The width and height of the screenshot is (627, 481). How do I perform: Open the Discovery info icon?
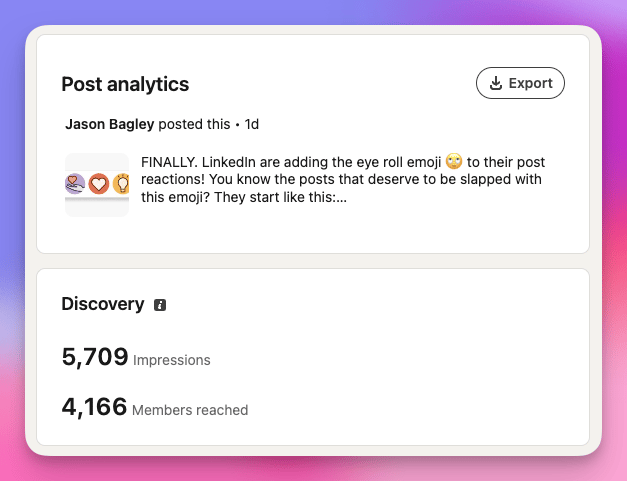[160, 305]
